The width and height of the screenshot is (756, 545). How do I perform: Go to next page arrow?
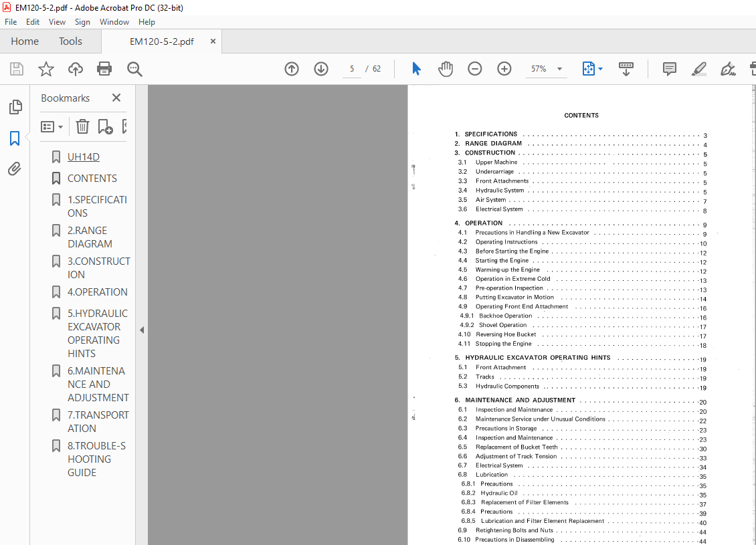(x=321, y=69)
